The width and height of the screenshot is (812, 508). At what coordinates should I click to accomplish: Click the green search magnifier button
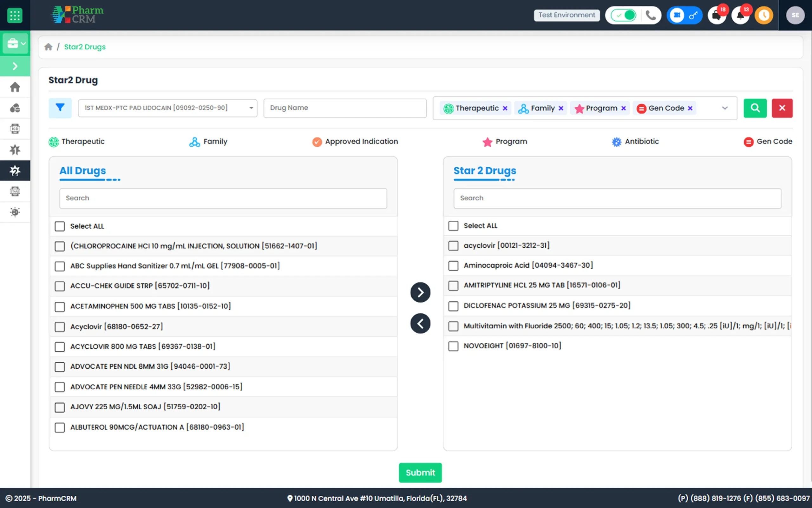point(755,108)
